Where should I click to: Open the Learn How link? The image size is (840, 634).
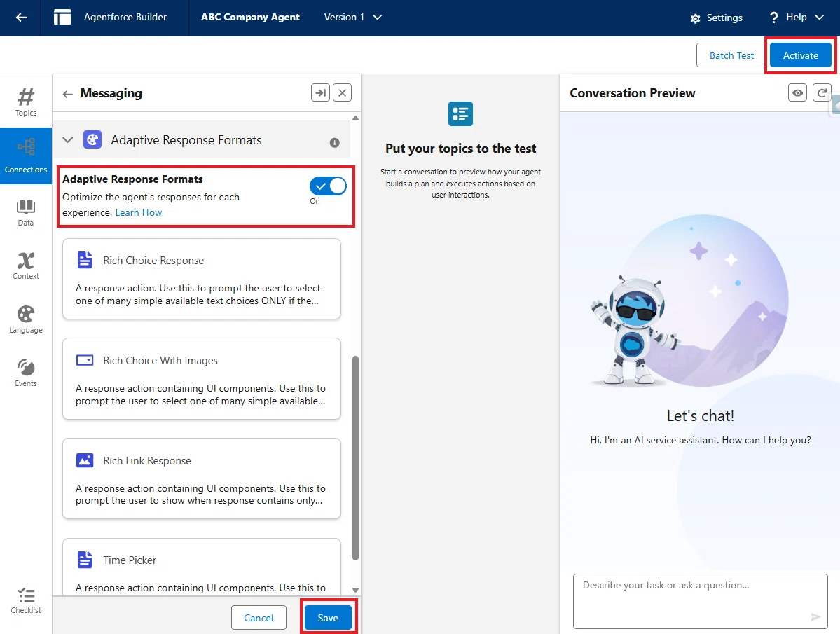(138, 212)
